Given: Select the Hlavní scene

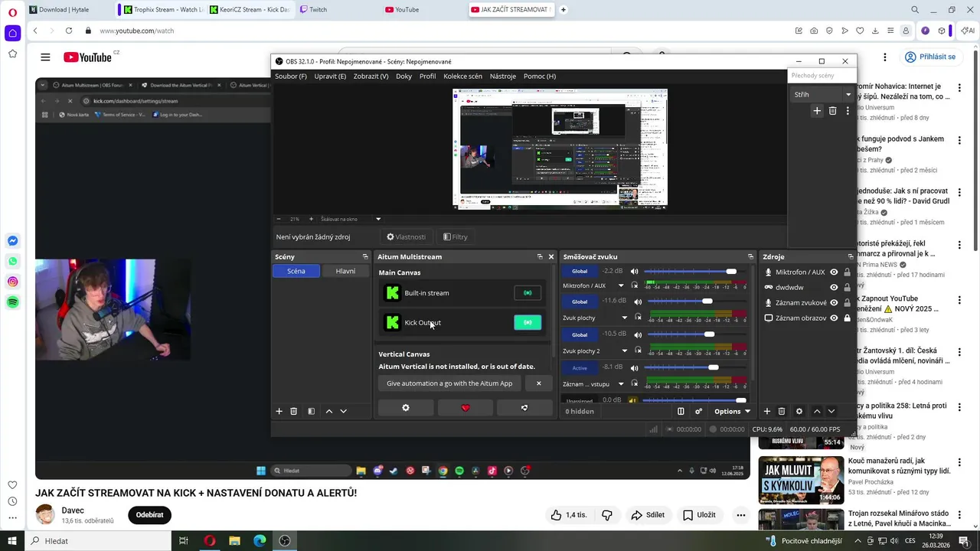Looking at the screenshot, I should pyautogui.click(x=345, y=271).
